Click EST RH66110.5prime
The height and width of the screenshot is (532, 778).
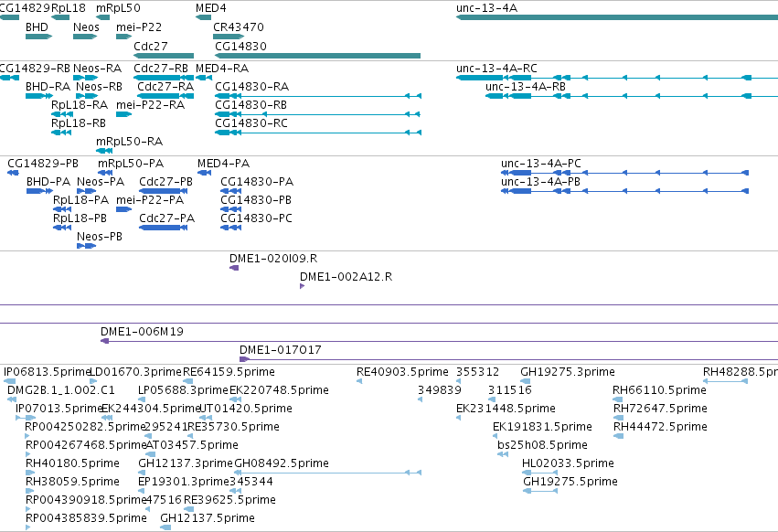coord(618,399)
